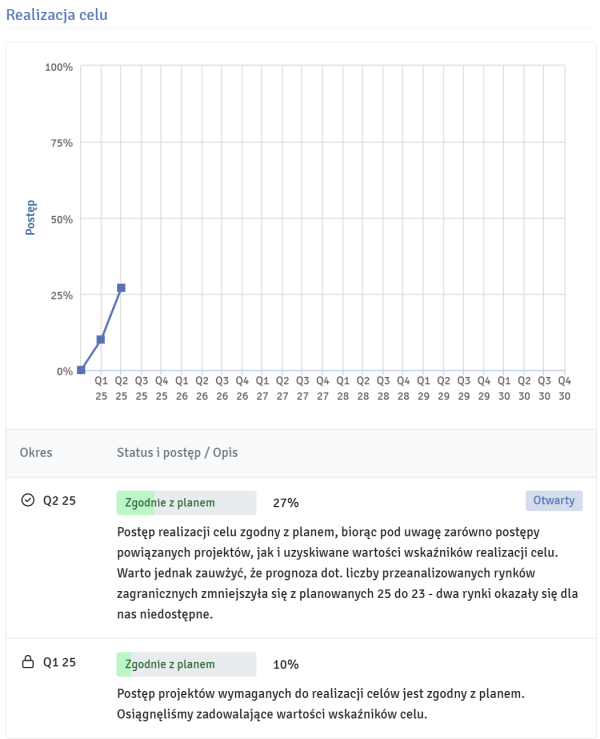600x739 pixels.
Task: Click the Otwarty status badge
Action: pyautogui.click(x=554, y=501)
